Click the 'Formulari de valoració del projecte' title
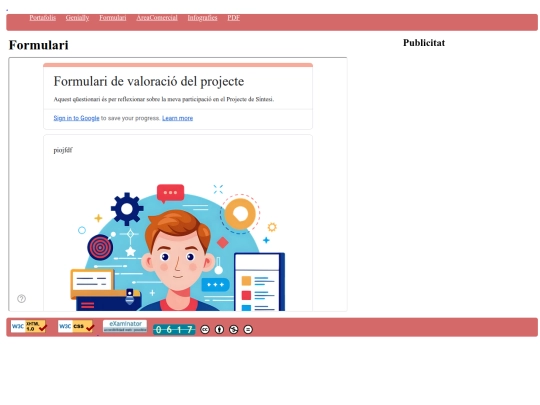540x405 pixels. point(149,81)
